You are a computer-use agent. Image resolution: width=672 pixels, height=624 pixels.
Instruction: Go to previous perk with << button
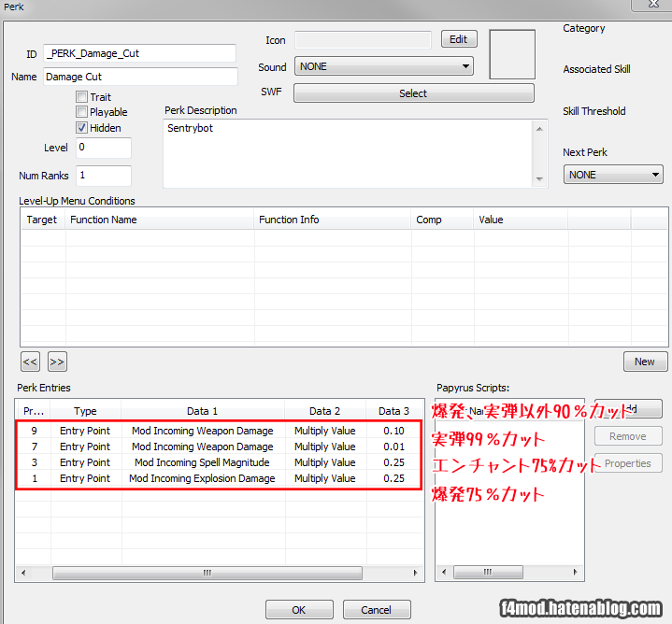30,362
